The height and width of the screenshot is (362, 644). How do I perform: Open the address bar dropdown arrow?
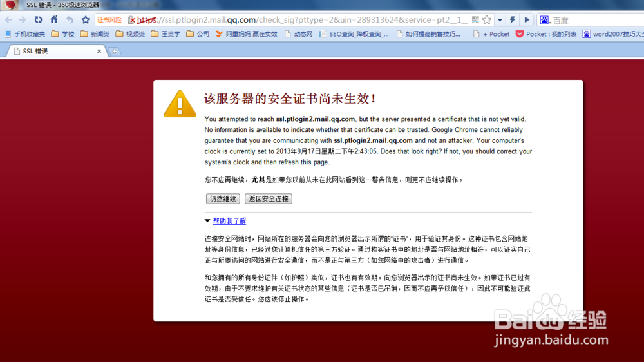tap(500, 20)
